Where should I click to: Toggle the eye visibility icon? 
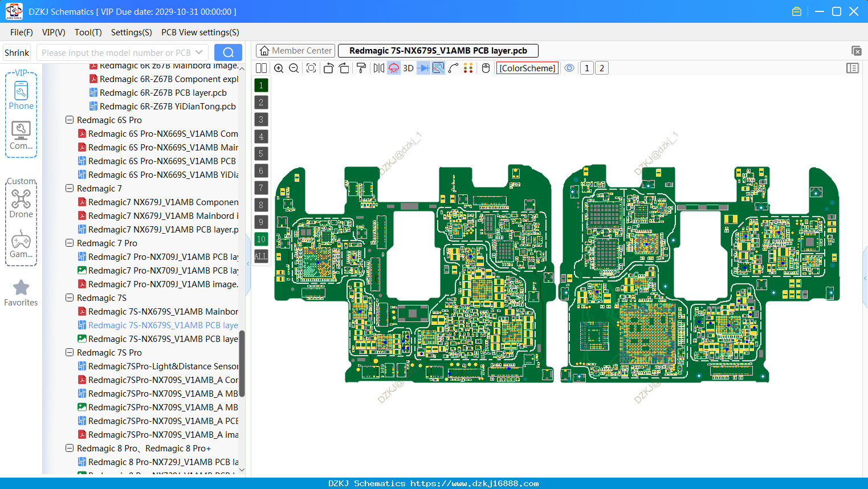(x=569, y=68)
